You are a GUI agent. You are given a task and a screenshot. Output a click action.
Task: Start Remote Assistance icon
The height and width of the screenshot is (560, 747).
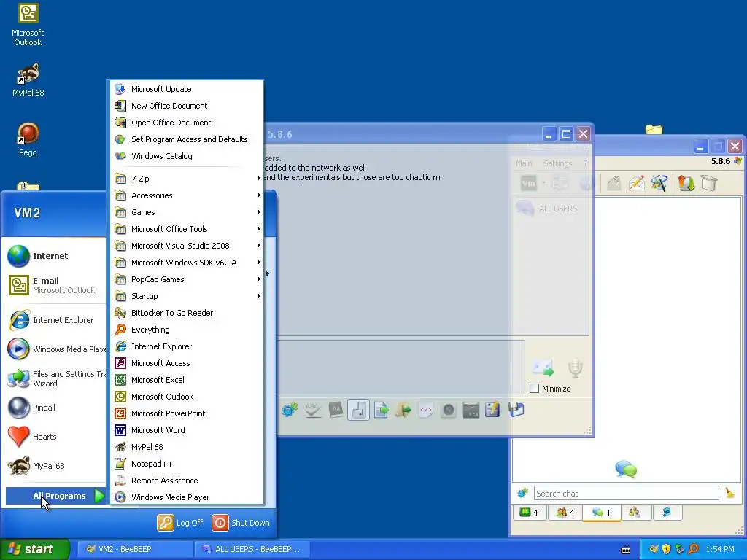pos(120,481)
